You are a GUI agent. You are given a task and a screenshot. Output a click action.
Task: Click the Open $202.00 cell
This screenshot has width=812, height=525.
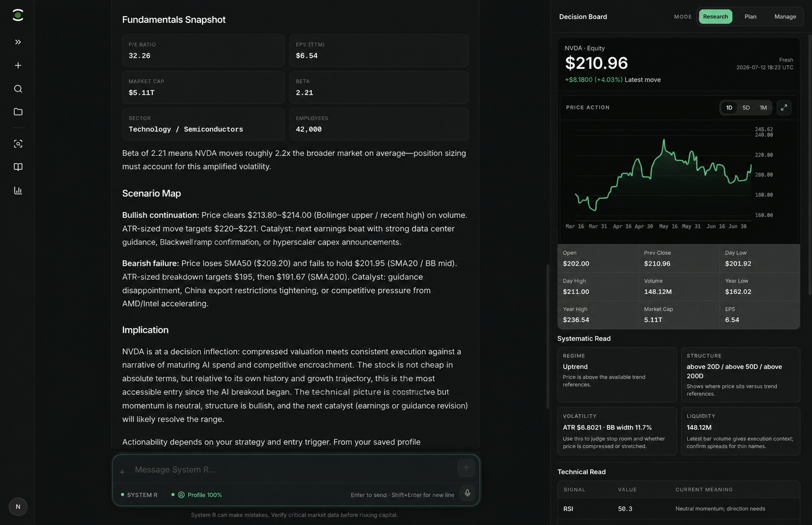pos(598,259)
